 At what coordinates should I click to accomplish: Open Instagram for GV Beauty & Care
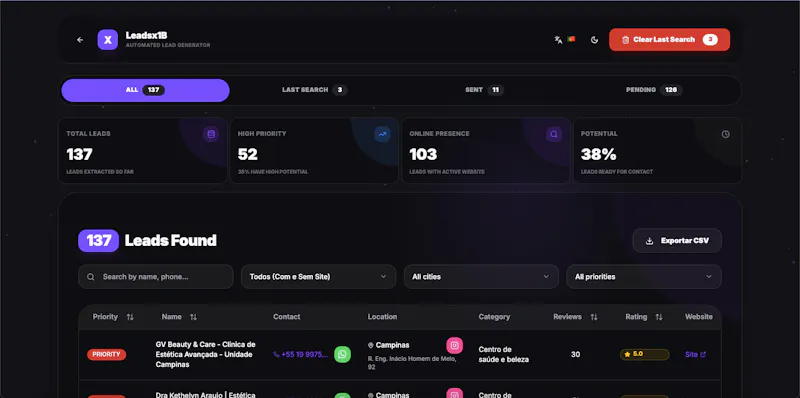click(x=455, y=345)
